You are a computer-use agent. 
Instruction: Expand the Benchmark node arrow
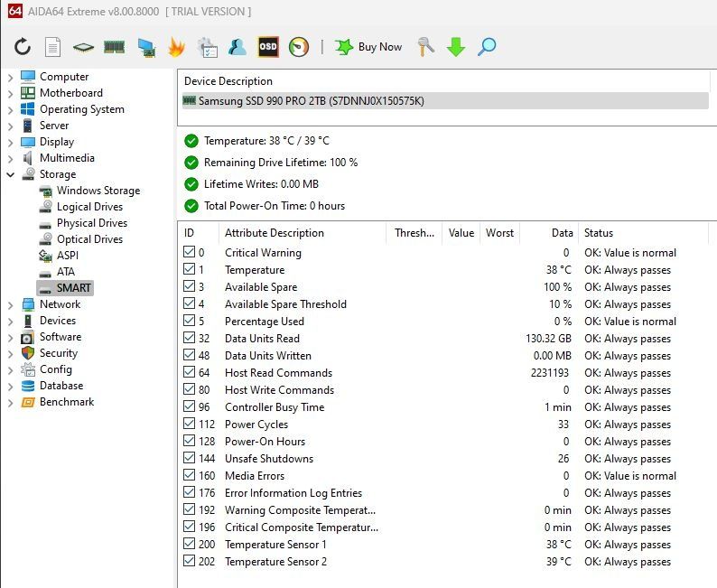[x=11, y=402]
